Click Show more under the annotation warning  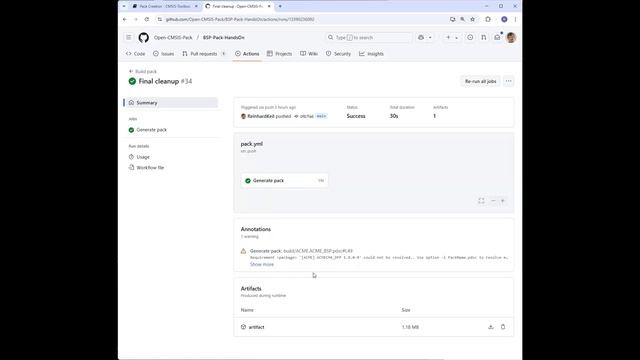coord(262,264)
